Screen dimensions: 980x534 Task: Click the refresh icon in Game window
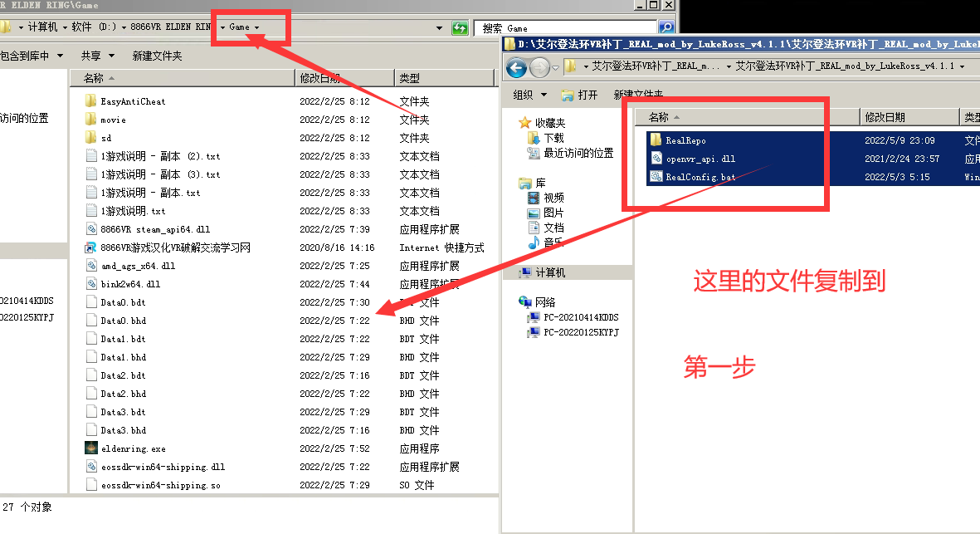[460, 27]
